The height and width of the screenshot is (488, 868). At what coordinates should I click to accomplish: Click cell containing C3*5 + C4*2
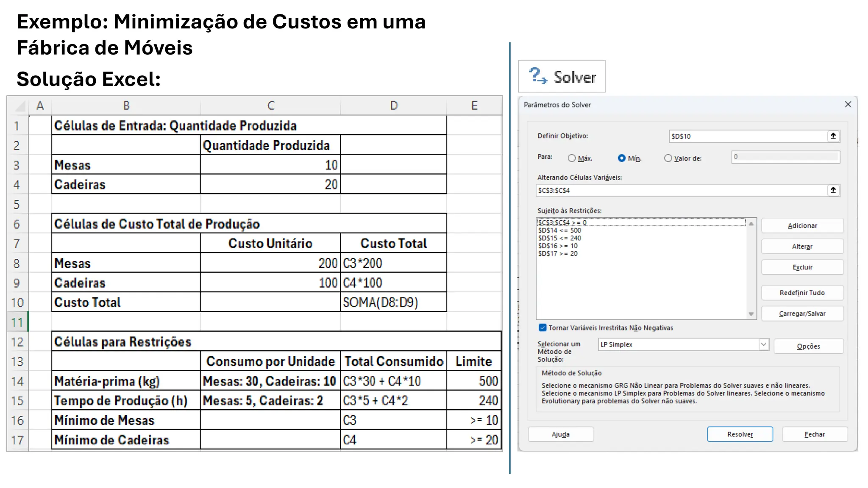pyautogui.click(x=394, y=400)
